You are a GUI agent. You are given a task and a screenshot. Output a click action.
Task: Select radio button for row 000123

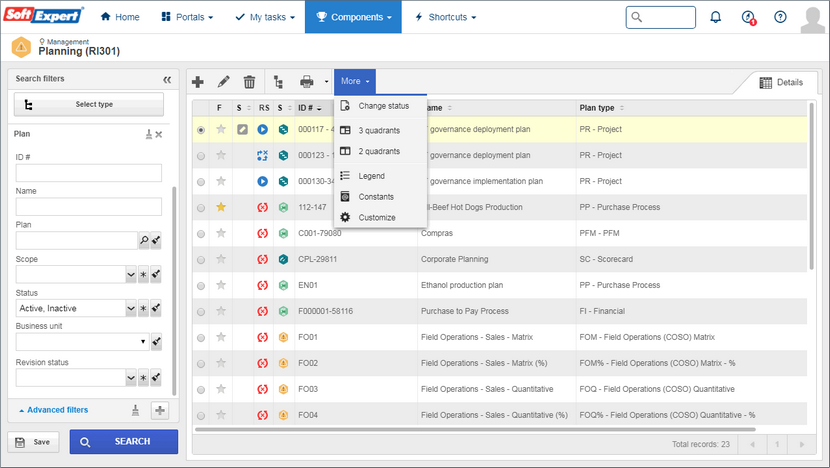pos(201,156)
